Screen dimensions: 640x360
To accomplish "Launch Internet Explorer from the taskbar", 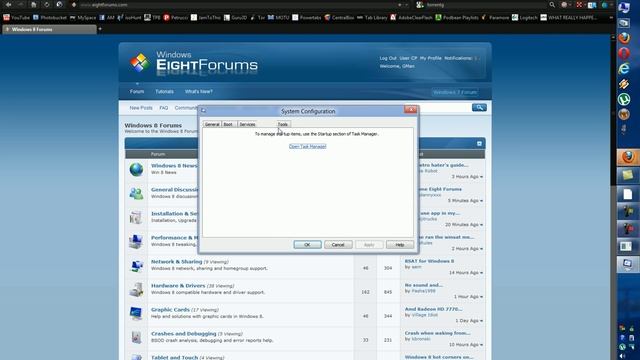I will click(624, 69).
